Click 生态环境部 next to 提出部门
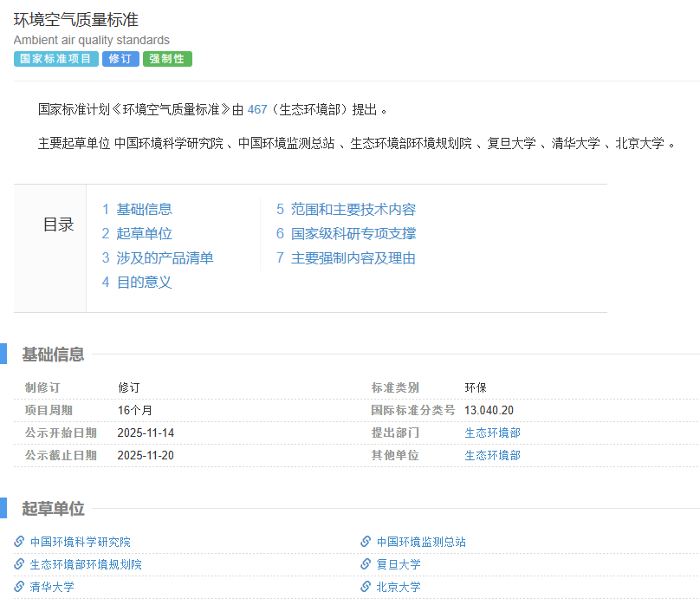Image resolution: width=700 pixels, height=605 pixels. (x=492, y=433)
